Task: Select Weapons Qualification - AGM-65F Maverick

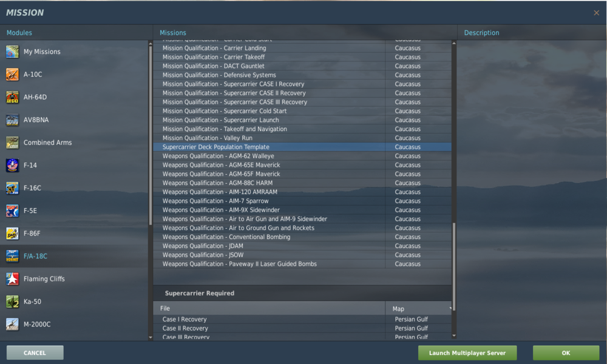Action: tap(302, 174)
